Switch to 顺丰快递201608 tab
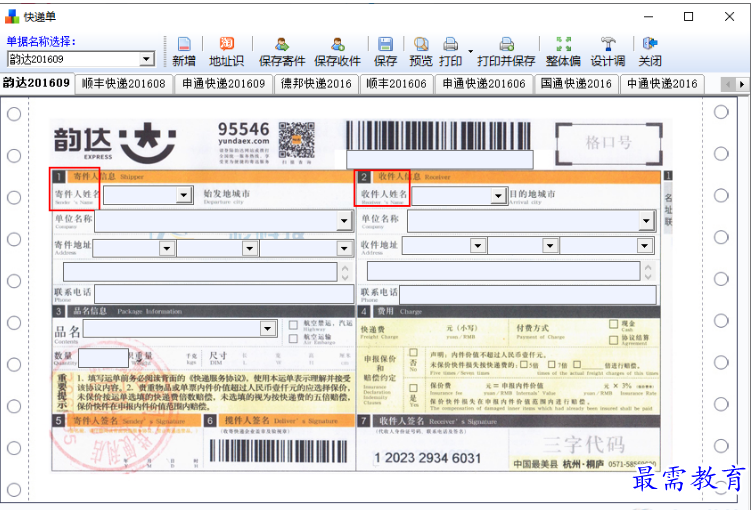This screenshot has width=754, height=510. click(124, 84)
